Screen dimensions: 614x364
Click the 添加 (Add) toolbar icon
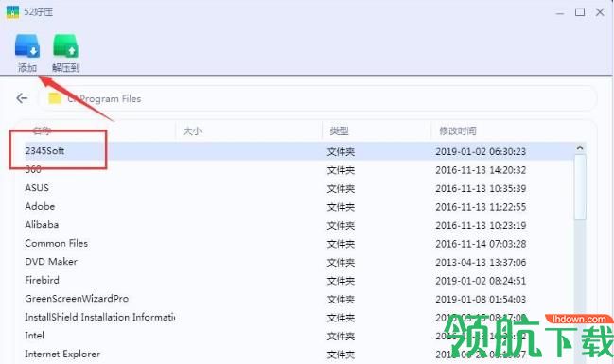pyautogui.click(x=27, y=46)
